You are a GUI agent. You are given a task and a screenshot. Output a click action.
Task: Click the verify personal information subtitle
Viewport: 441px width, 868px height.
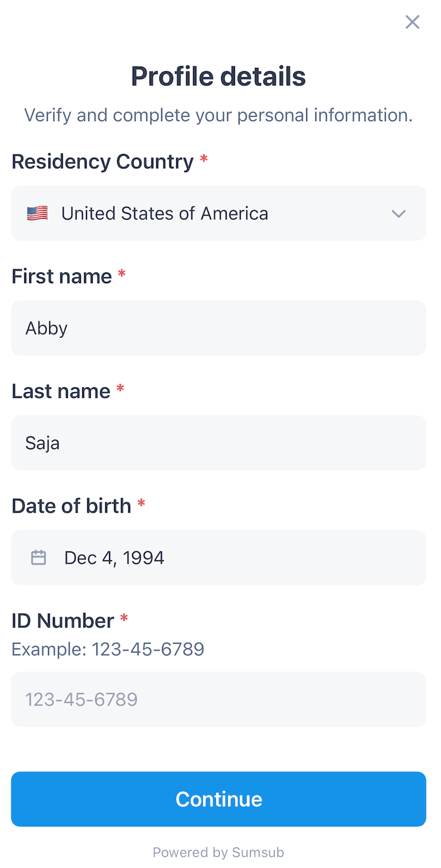point(219,115)
